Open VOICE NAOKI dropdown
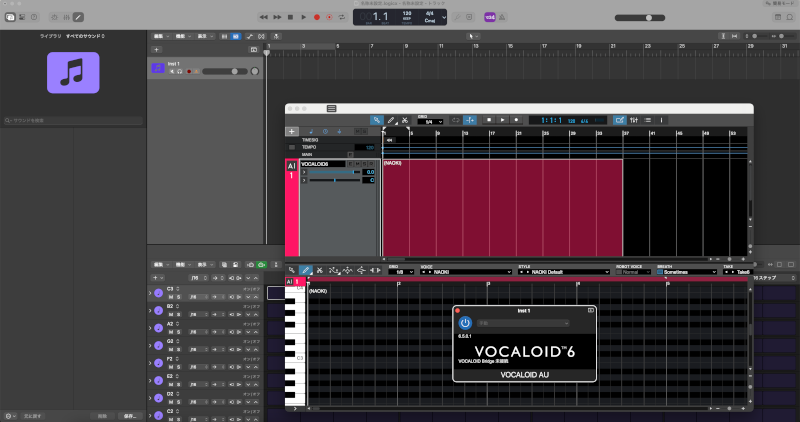This screenshot has width=800, height=422. tap(466, 272)
